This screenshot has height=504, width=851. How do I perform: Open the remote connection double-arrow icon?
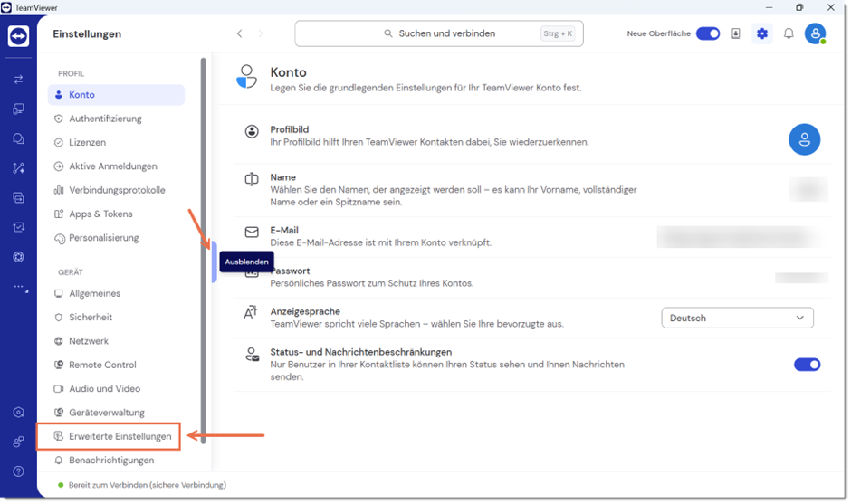(18, 80)
